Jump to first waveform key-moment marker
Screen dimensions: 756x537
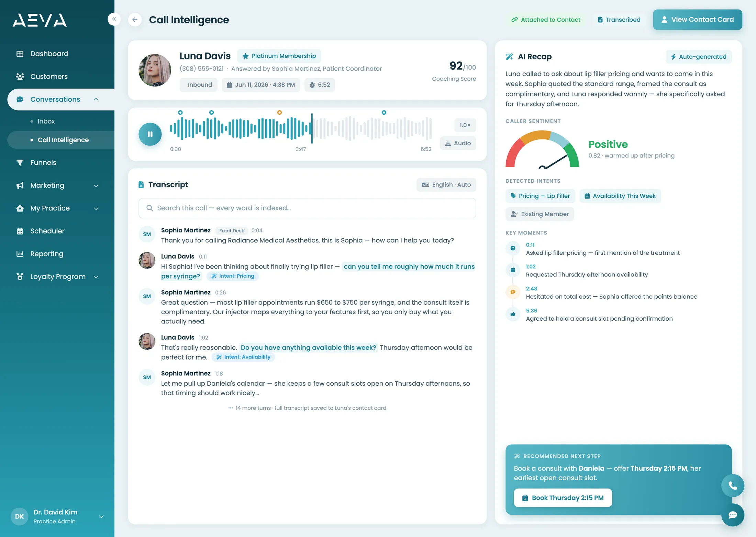click(x=180, y=113)
